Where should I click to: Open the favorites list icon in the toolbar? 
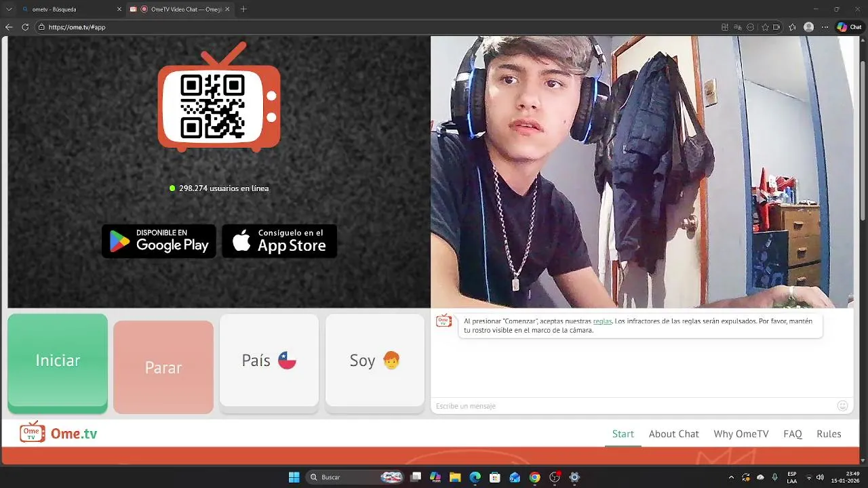(792, 27)
